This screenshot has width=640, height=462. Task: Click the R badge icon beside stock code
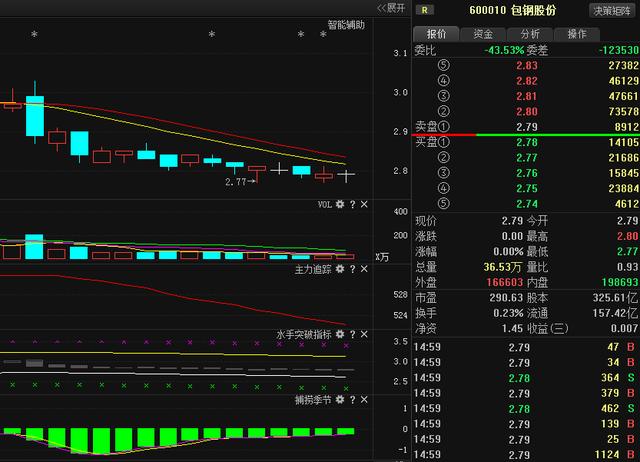click(425, 10)
